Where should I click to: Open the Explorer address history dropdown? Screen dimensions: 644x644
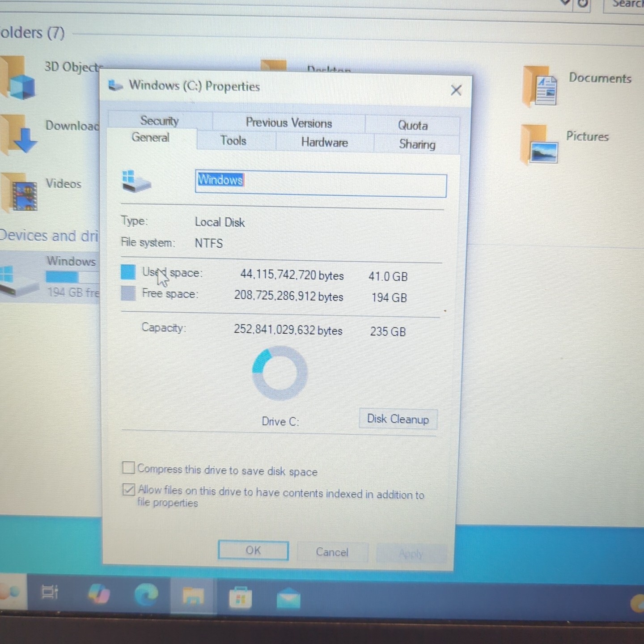point(565,2)
